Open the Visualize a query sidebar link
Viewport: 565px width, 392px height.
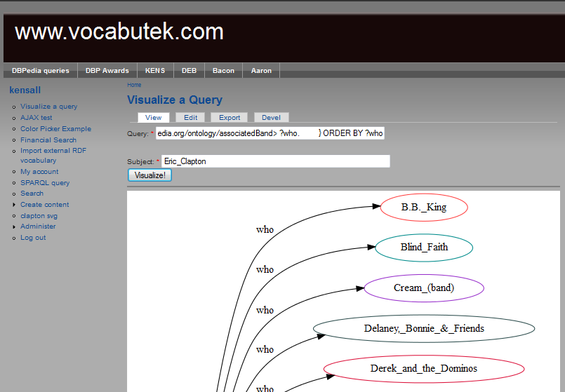click(x=48, y=107)
